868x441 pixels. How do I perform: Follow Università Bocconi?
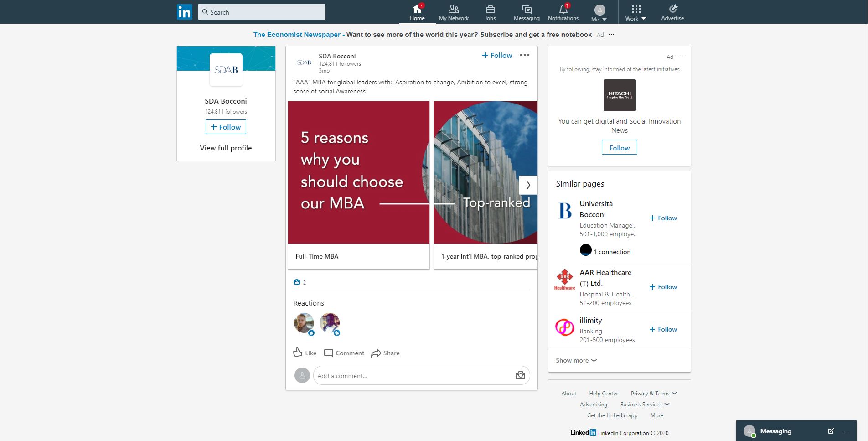(x=663, y=218)
